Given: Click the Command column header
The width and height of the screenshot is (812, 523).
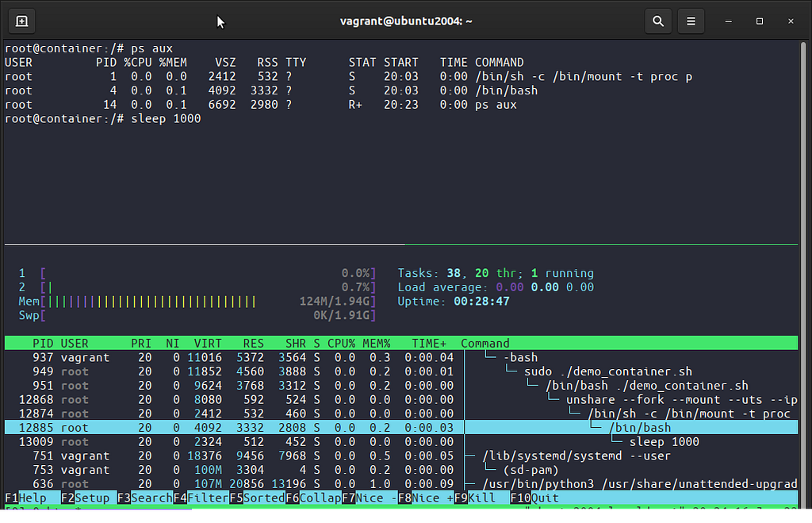Looking at the screenshot, I should tap(485, 343).
